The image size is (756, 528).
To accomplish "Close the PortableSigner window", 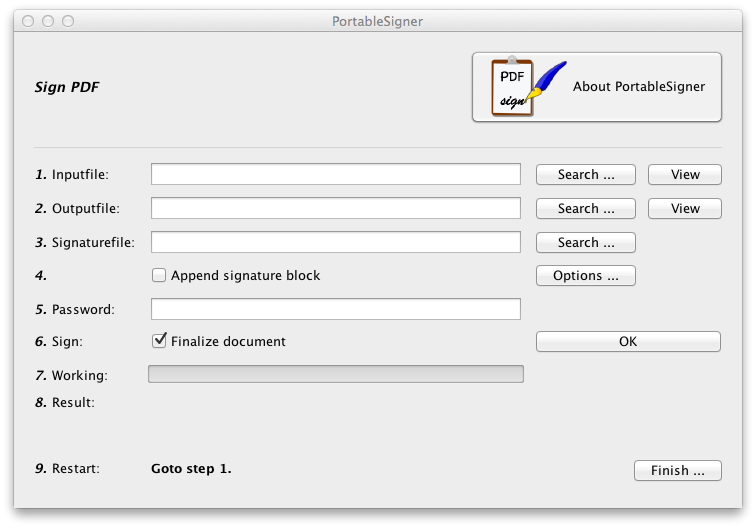I will coord(28,21).
